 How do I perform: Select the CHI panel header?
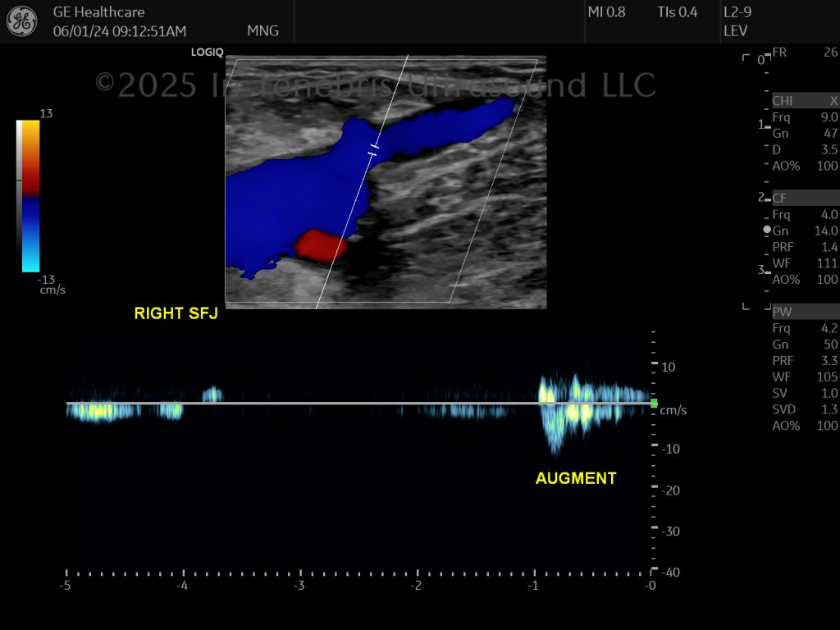(806, 101)
